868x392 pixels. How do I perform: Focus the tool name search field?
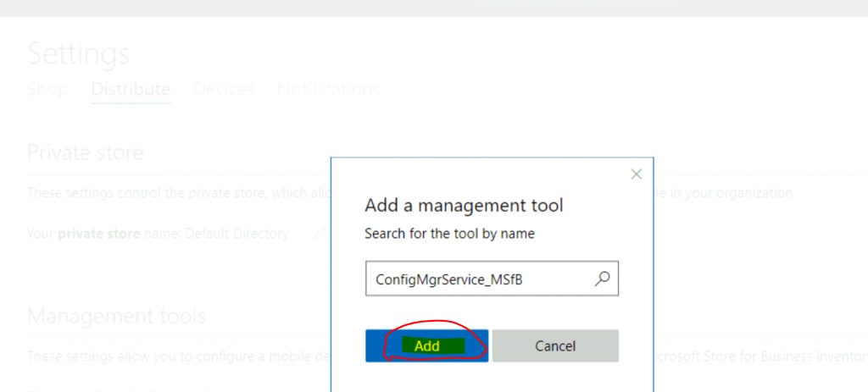tap(492, 279)
